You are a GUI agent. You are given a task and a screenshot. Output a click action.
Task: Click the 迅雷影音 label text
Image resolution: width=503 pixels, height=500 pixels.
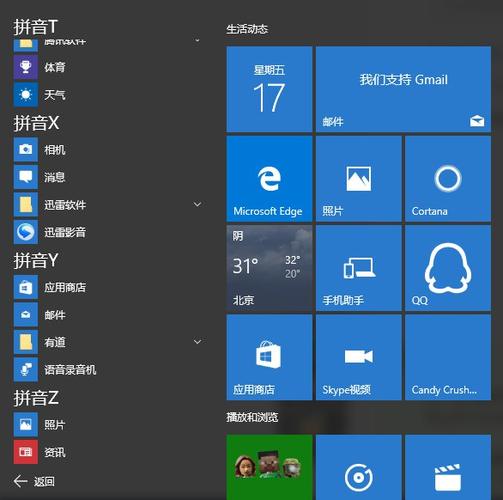click(x=65, y=232)
